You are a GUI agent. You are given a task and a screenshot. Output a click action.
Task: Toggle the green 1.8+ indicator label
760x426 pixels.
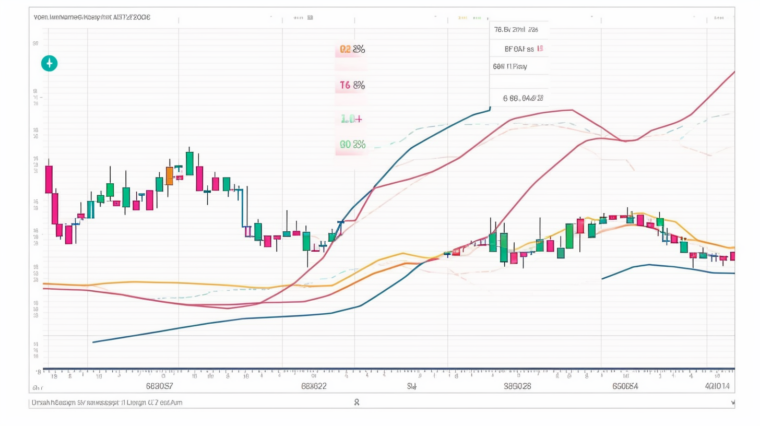pos(352,119)
